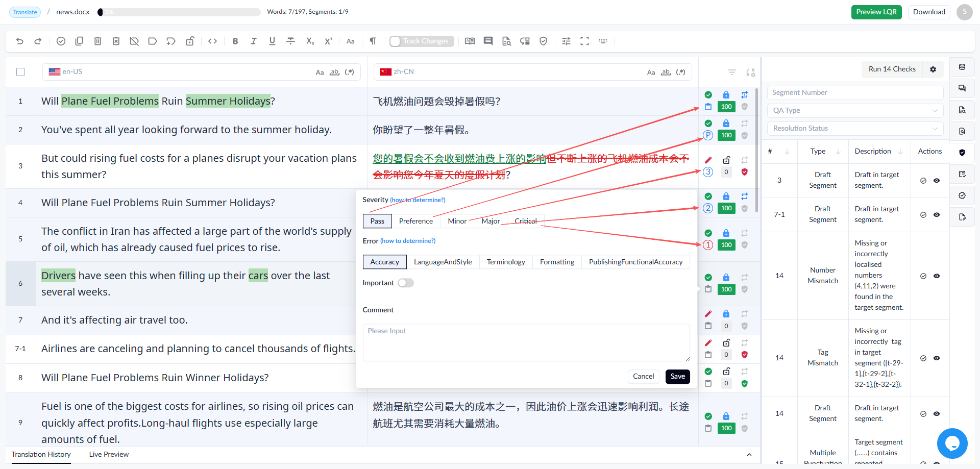Click the translation progress bar
The height and width of the screenshot is (469, 980).
click(x=179, y=12)
